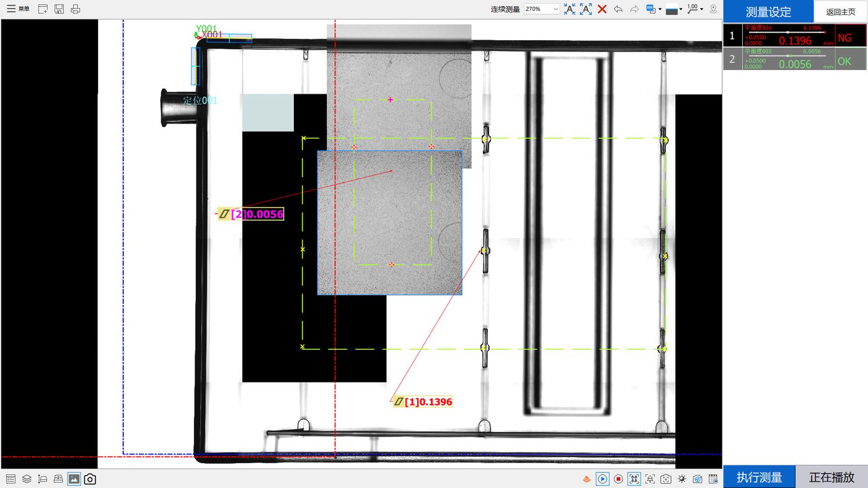868x488 pixels.
Task: Select the [1]0.1396 flatness annotation label
Action: coord(423,402)
